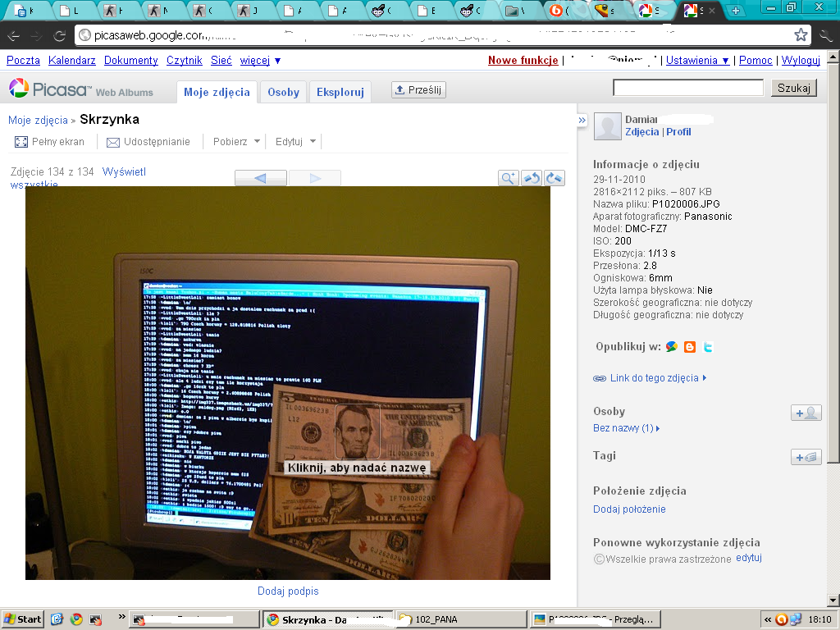Open the Czytnik link
Image resolution: width=840 pixels, height=630 pixels.
tap(185, 61)
